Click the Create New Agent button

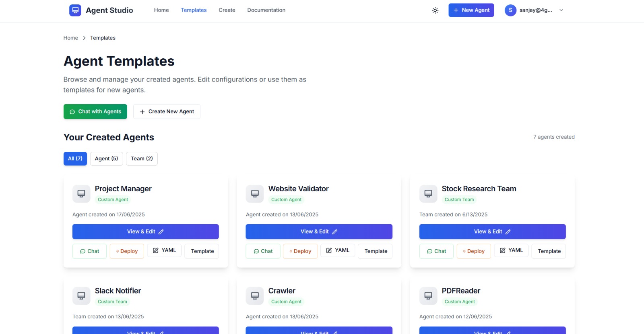coord(167,112)
